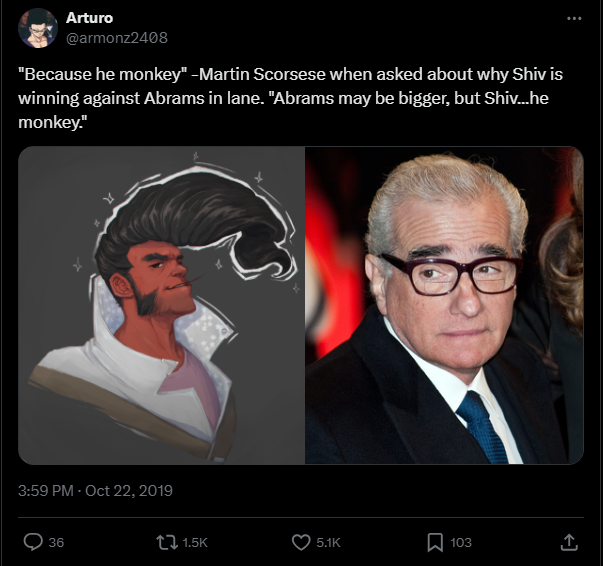This screenshot has height=566, width=603.
Task: Click the 1.5K retweets count
Action: pos(195,543)
